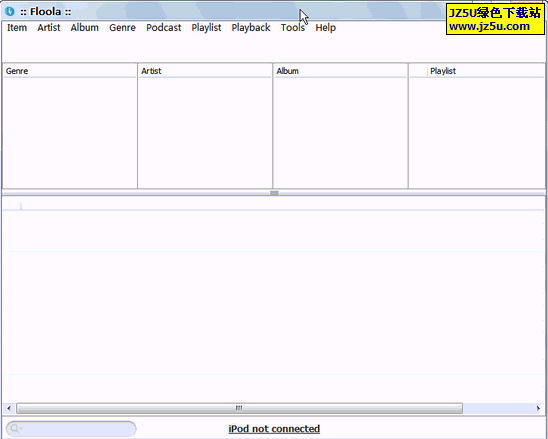Open the Help menu
The width and height of the screenshot is (548, 439).
(x=325, y=28)
